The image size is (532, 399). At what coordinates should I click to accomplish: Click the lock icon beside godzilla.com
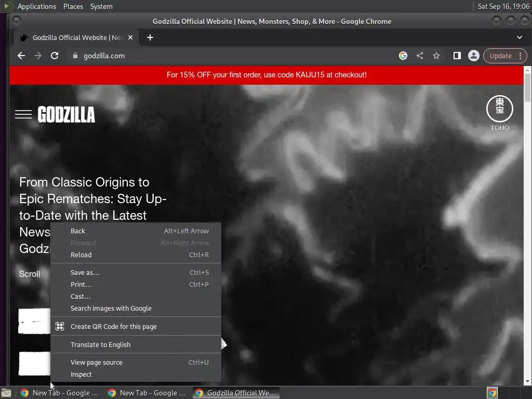75,56
